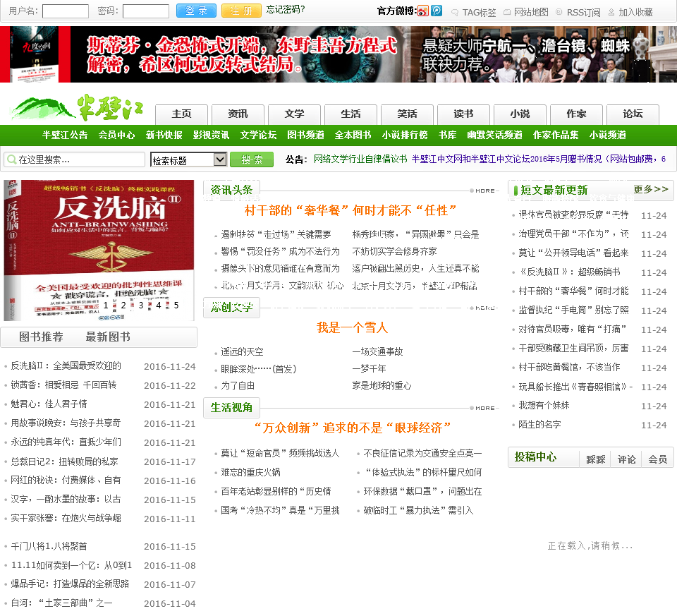Viewport: 677px width, 616px height.
Task: Open 会员中心 in green menu
Action: (x=116, y=135)
